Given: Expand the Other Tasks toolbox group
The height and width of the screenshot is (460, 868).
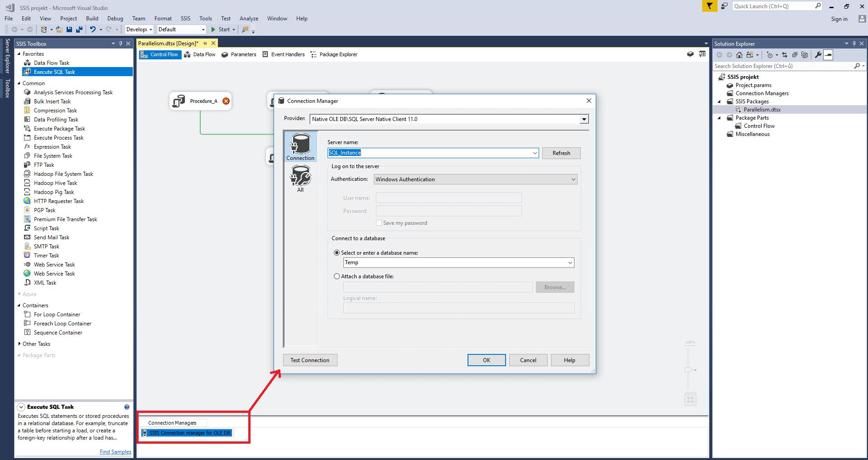Looking at the screenshot, I should tap(19, 344).
